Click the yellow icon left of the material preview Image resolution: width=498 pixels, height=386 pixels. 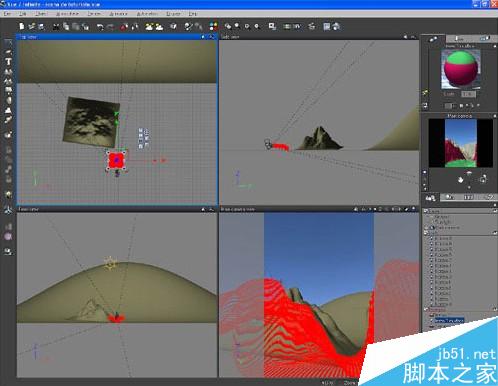point(425,93)
